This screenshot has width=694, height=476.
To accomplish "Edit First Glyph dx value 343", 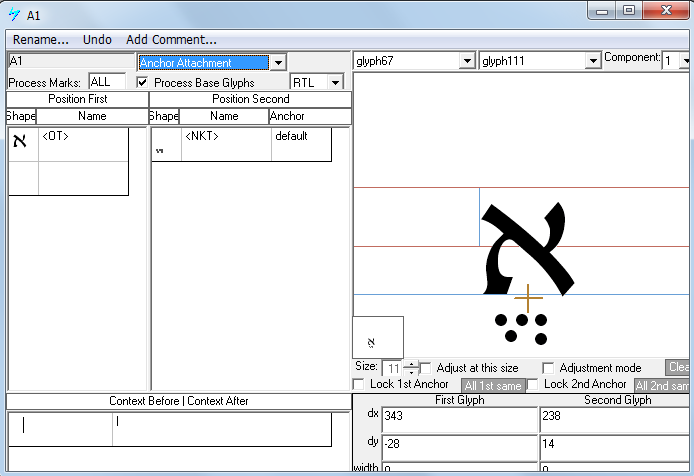I will [459, 419].
